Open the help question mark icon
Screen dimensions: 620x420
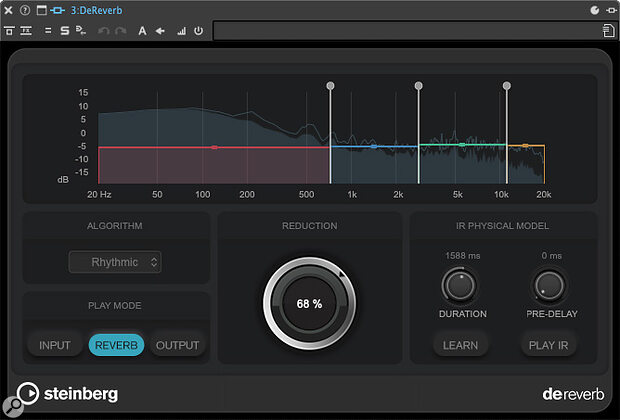click(25, 10)
